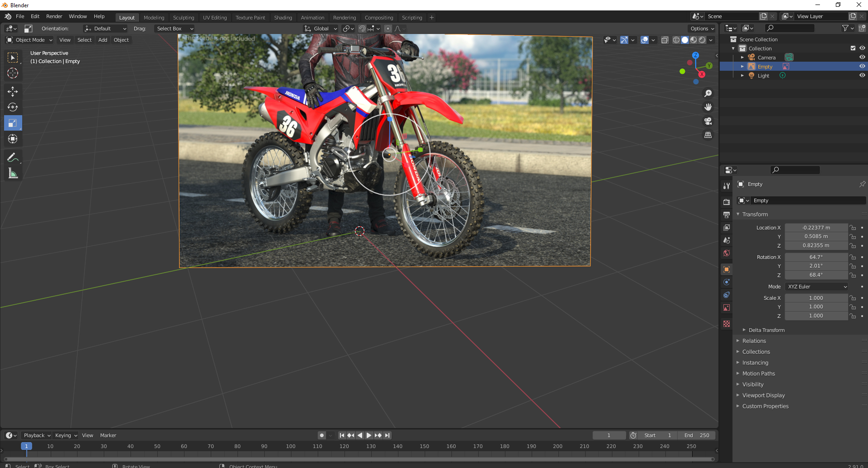Uncheck the Collection exclude checkbox
Viewport: 868px width, 468px height.
[853, 48]
